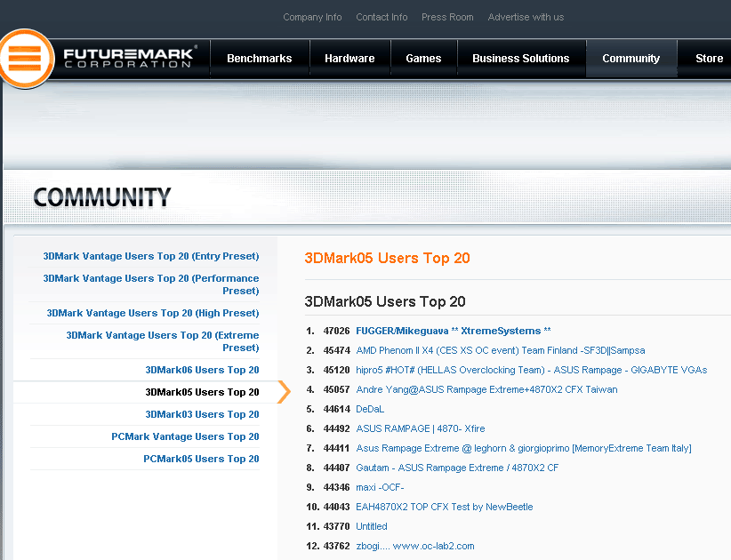The image size is (731, 560).
Task: Open PCMark Vantage Users Top 20
Action: coord(185,436)
